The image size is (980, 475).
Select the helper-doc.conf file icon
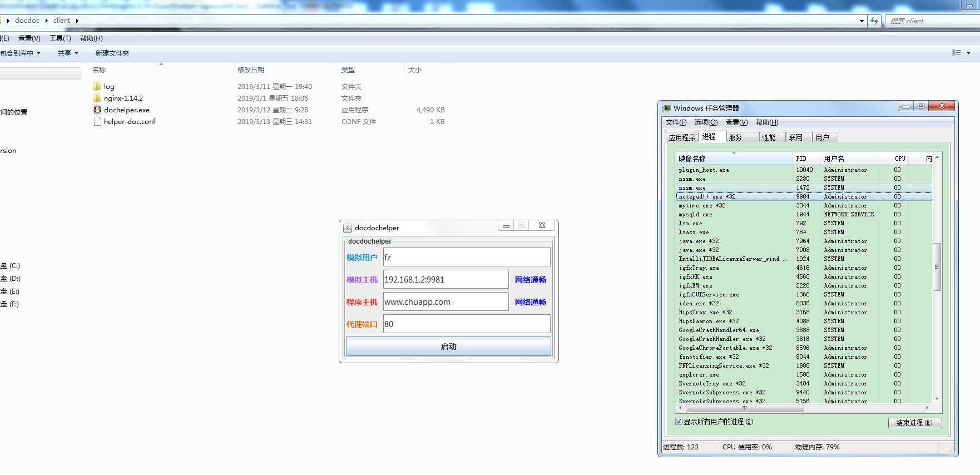coord(97,121)
